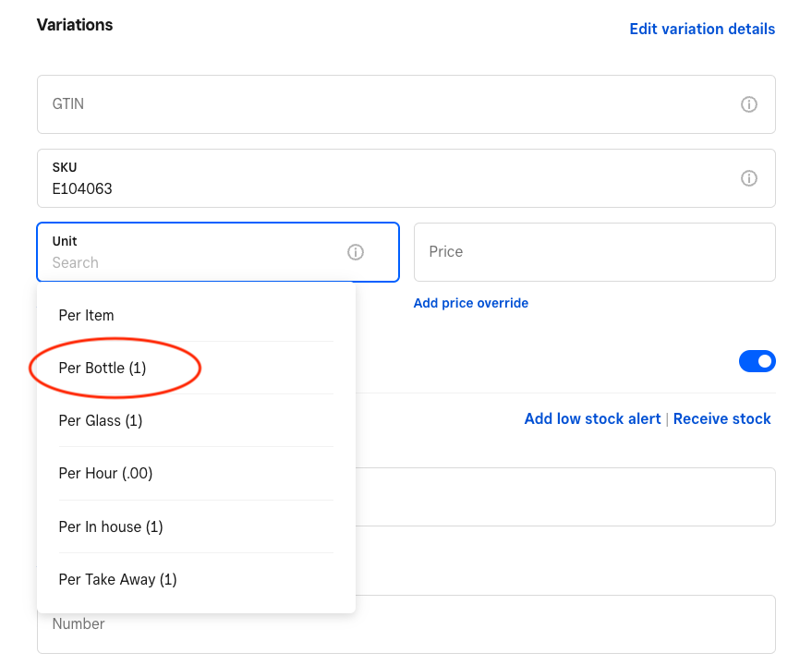Click the SKU field info icon
The width and height of the screenshot is (812, 665).
coord(749,178)
